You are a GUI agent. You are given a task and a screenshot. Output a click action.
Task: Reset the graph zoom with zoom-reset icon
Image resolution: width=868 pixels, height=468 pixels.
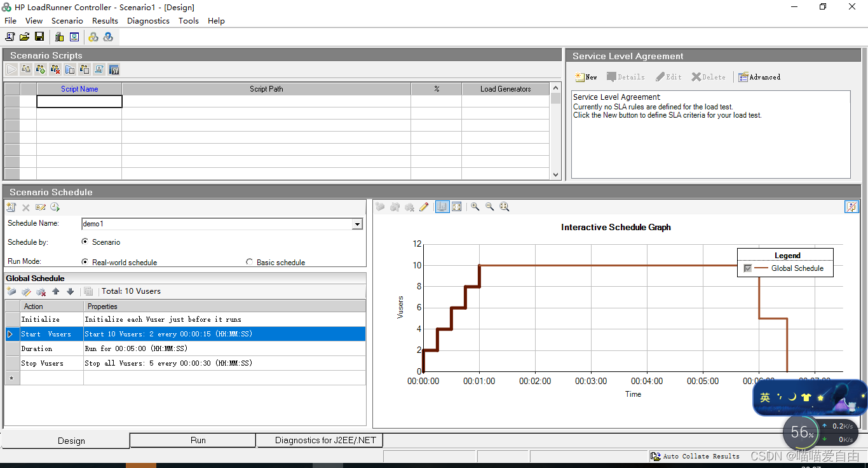[x=504, y=207]
